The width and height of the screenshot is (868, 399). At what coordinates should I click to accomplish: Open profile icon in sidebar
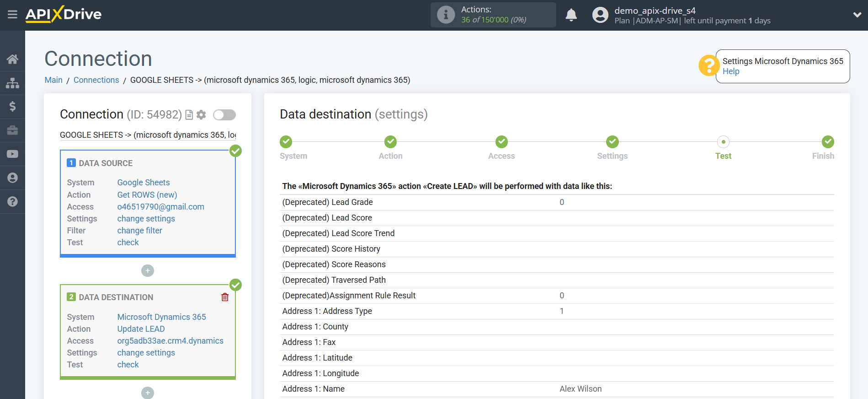pos(12,178)
